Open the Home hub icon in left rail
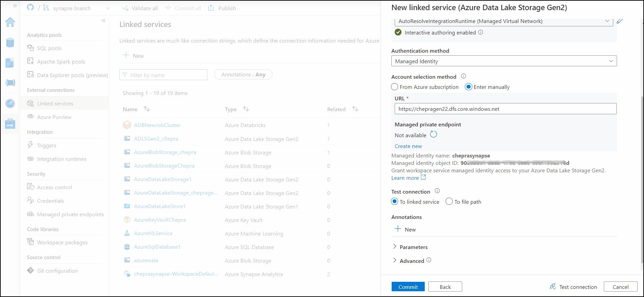Image resolution: width=644 pixels, height=297 pixels. [10, 22]
